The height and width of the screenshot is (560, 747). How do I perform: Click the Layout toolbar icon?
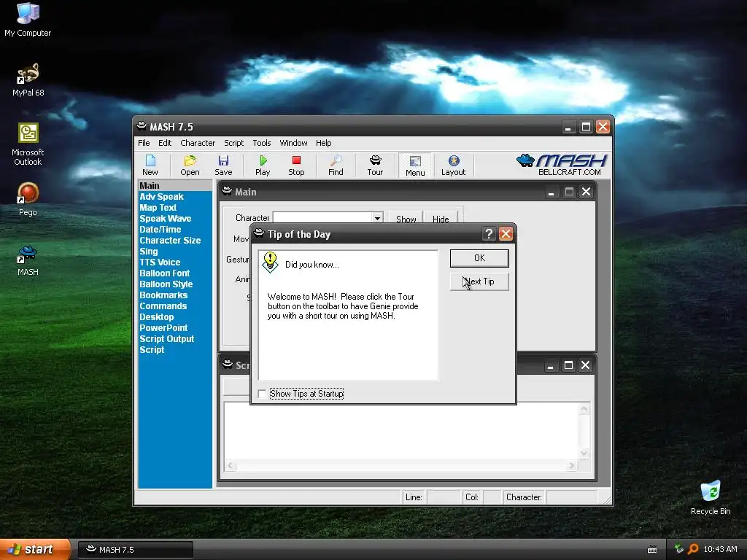click(454, 166)
